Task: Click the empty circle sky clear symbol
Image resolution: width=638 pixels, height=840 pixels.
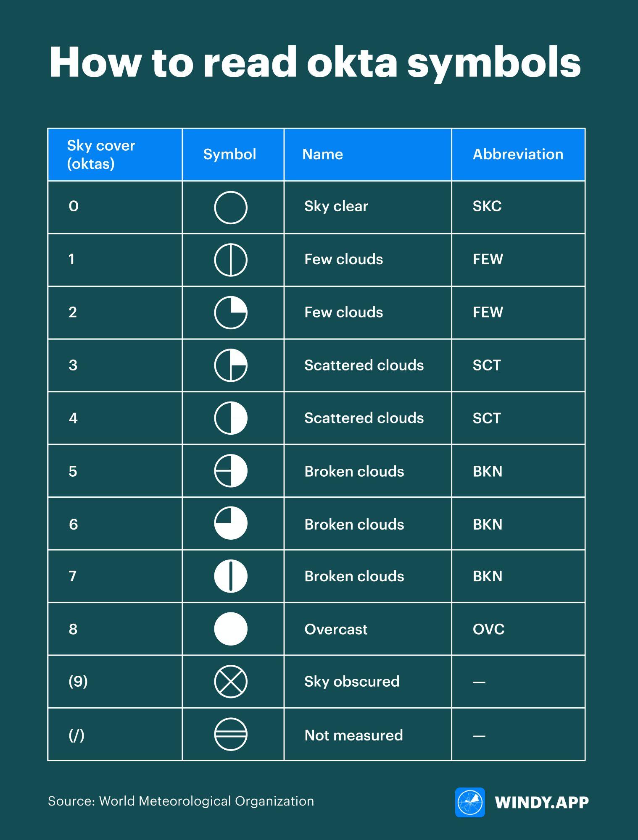Action: click(231, 207)
